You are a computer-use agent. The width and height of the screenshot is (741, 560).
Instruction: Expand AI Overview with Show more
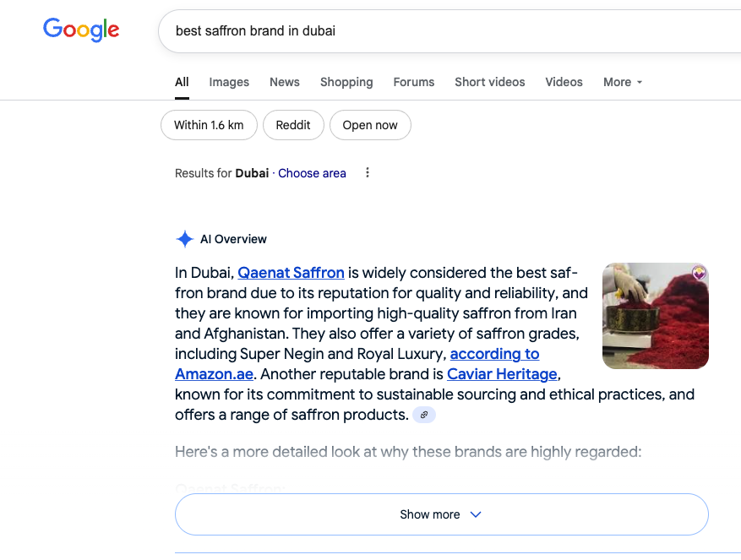pyautogui.click(x=441, y=514)
